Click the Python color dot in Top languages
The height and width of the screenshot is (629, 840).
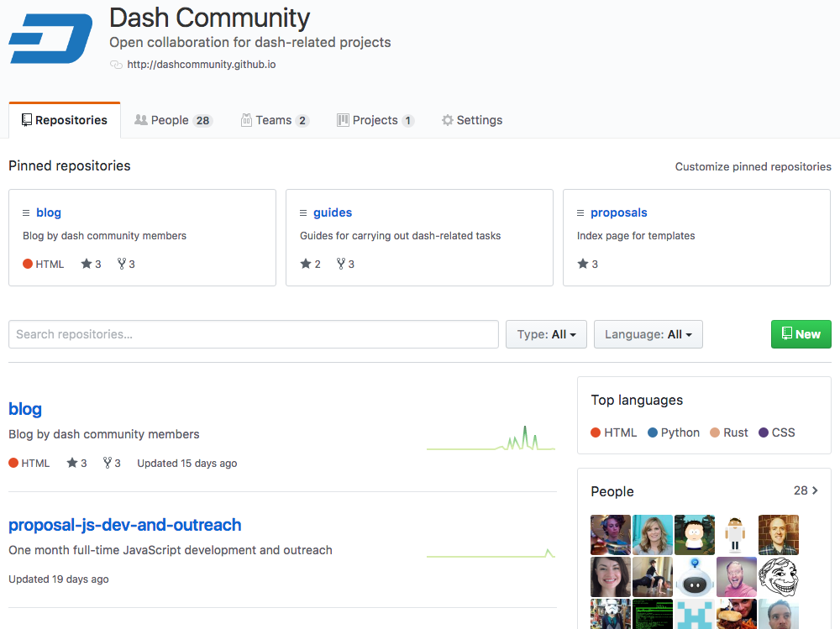[x=653, y=432]
